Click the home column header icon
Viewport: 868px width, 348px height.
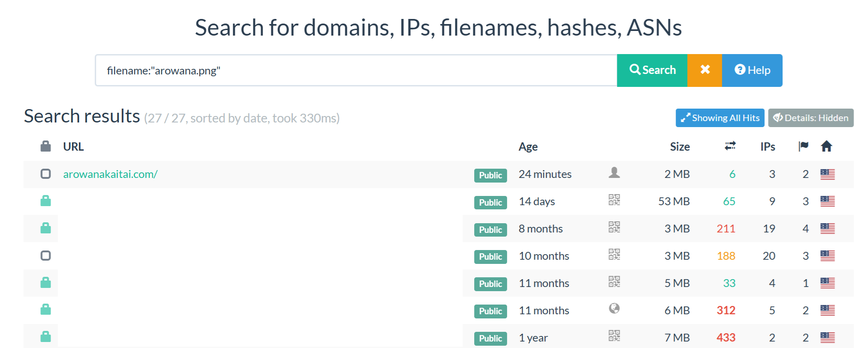point(826,147)
